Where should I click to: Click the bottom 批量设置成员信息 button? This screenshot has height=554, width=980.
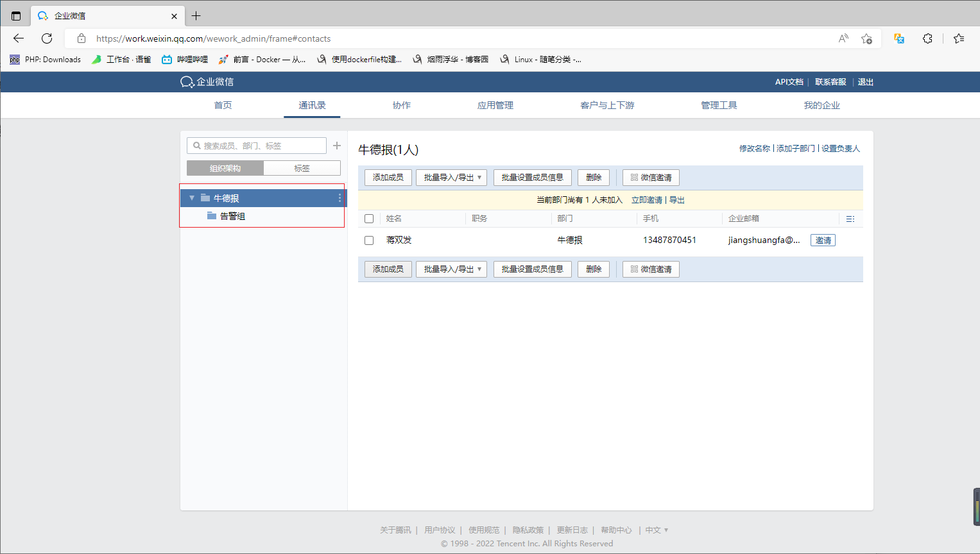pyautogui.click(x=533, y=269)
